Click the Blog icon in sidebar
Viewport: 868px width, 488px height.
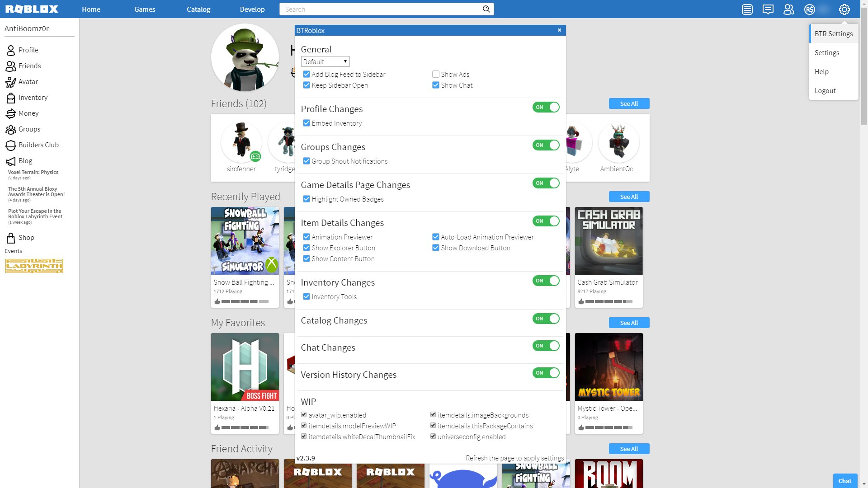click(x=11, y=160)
